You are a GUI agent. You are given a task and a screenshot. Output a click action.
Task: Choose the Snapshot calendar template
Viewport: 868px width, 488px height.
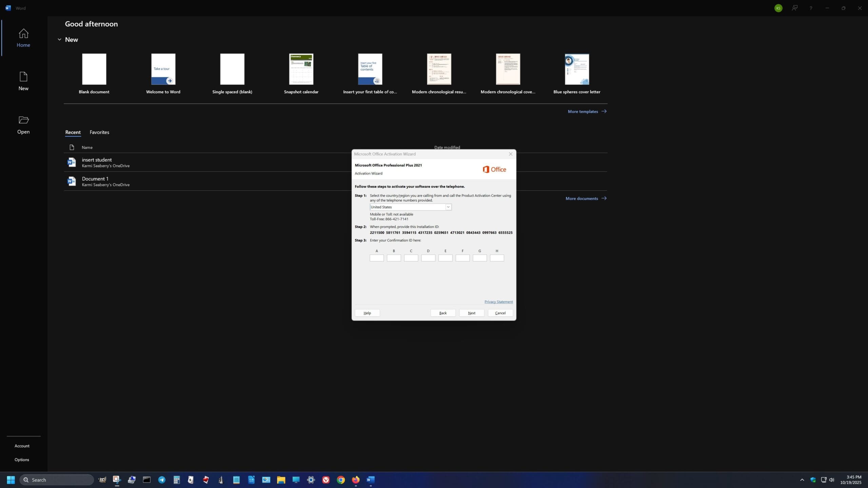[x=301, y=69]
